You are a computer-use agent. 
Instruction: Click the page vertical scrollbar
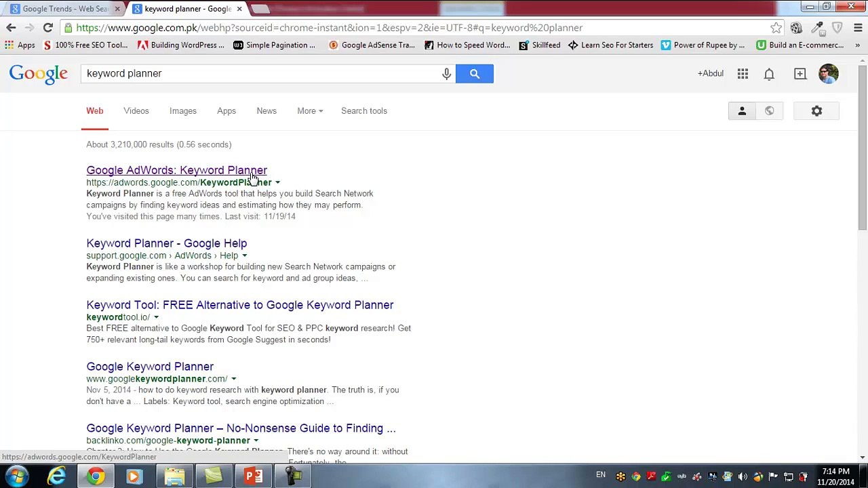coord(862,149)
